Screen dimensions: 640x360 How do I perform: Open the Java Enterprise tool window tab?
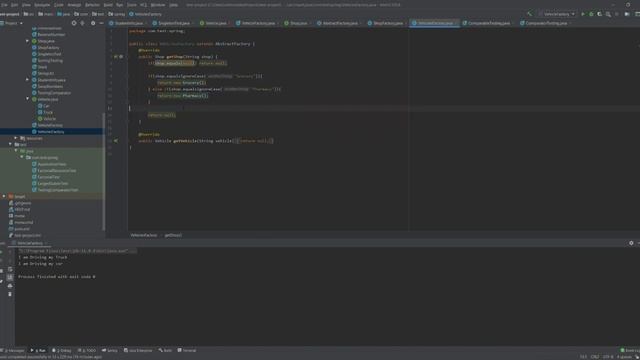pyautogui.click(x=138, y=350)
